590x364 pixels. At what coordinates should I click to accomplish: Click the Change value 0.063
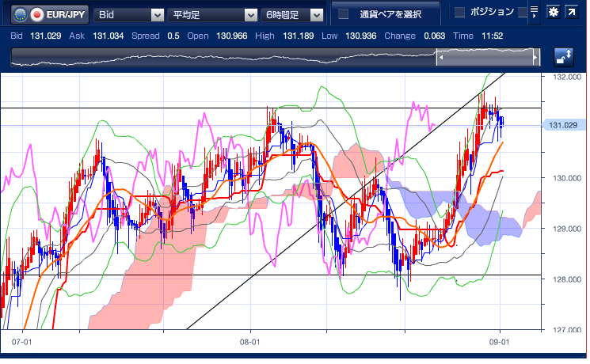[434, 36]
